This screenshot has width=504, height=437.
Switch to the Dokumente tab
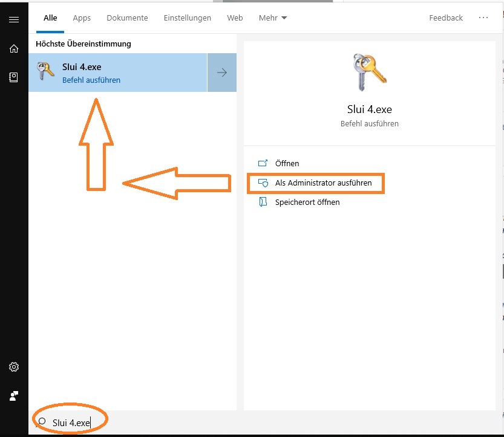tap(127, 18)
